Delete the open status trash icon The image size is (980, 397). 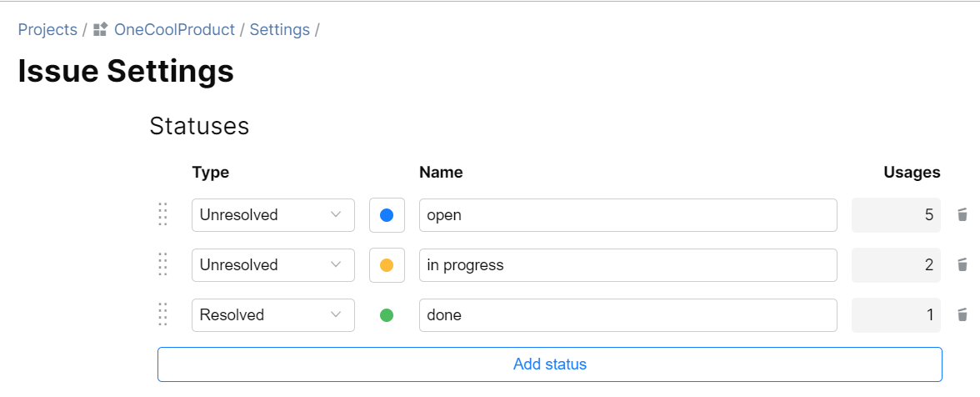tap(962, 215)
